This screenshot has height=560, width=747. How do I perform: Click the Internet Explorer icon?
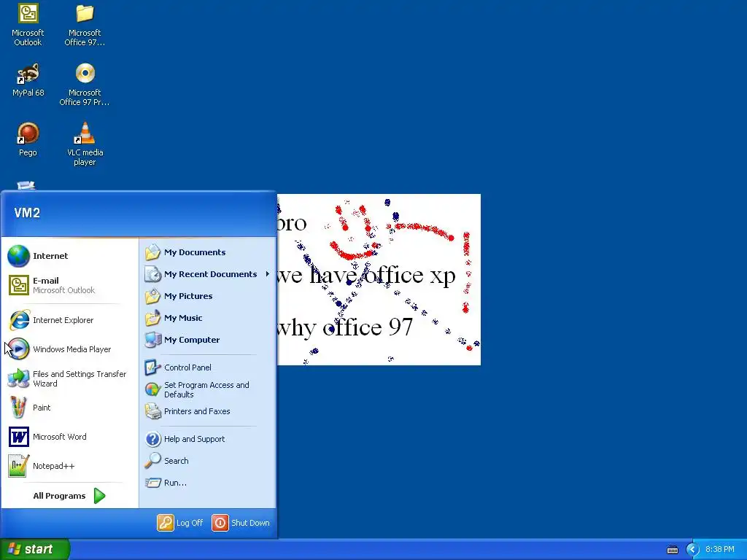18,320
